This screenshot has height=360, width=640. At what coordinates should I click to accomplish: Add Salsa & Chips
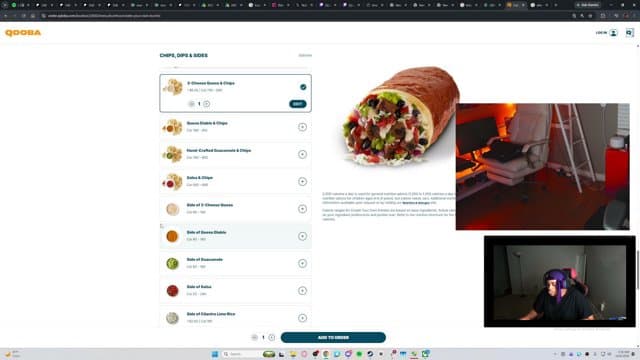coord(302,182)
